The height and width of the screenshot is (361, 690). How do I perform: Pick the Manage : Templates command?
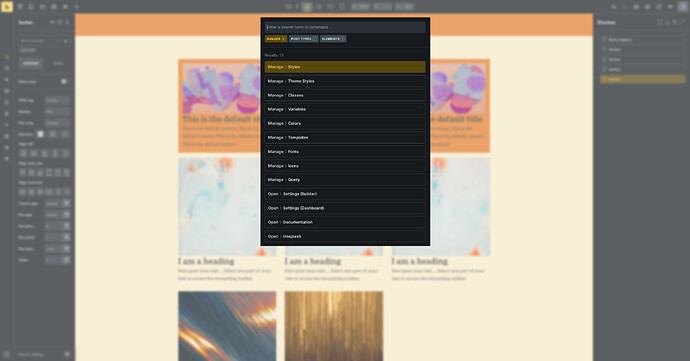pyautogui.click(x=345, y=137)
